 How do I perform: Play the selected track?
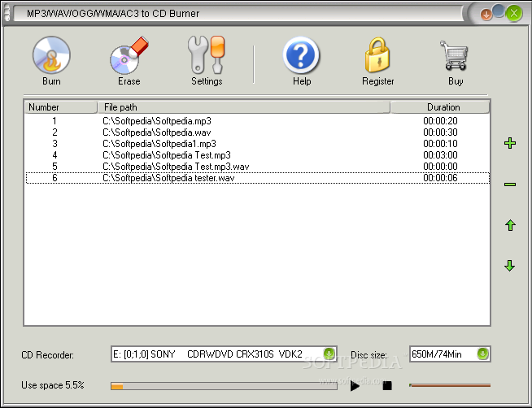point(355,385)
